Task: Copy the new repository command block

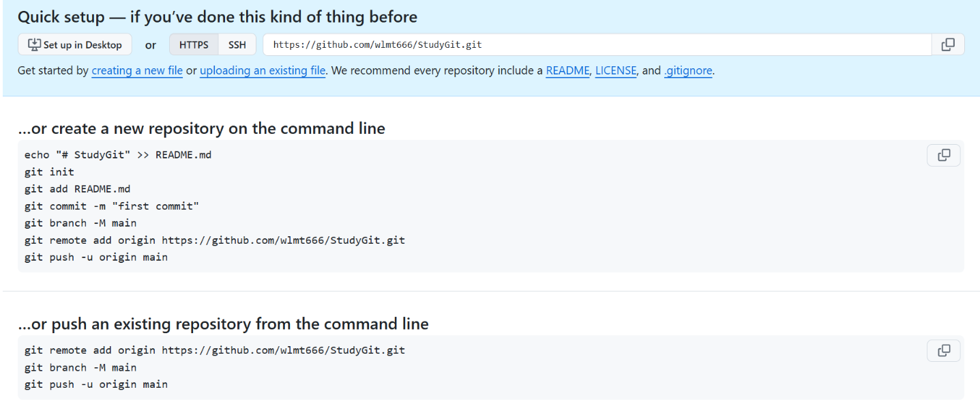Action: [943, 156]
